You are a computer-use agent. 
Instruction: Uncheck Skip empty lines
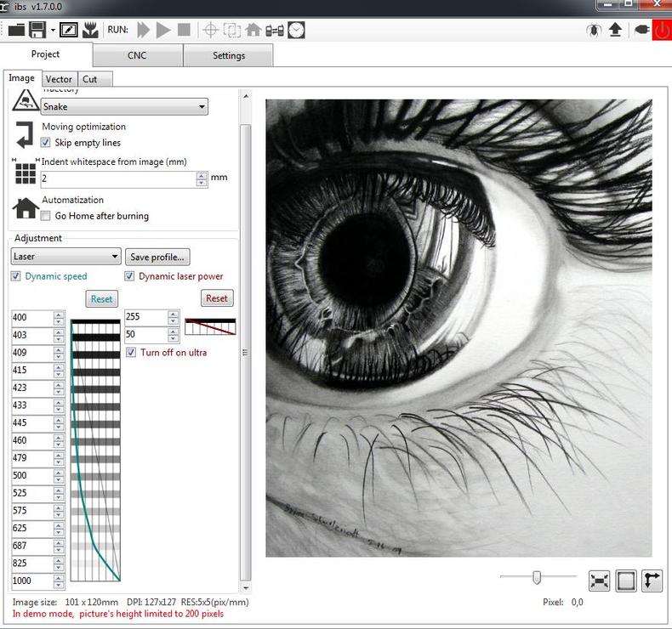[x=47, y=143]
